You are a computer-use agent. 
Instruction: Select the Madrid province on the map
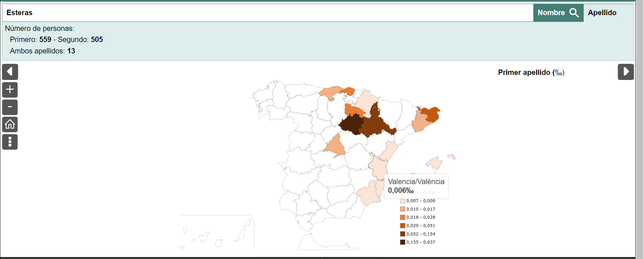[x=335, y=146]
